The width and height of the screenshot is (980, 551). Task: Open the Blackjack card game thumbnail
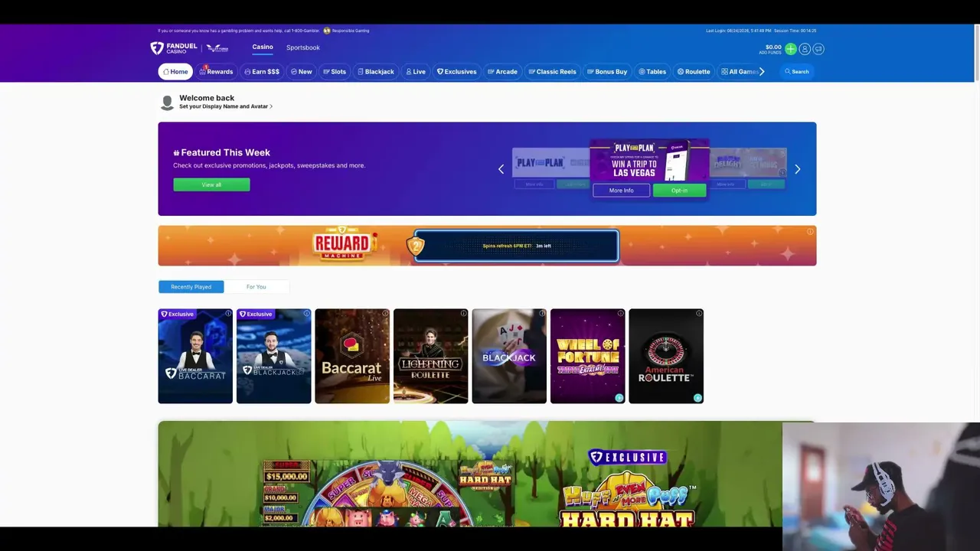(x=509, y=356)
